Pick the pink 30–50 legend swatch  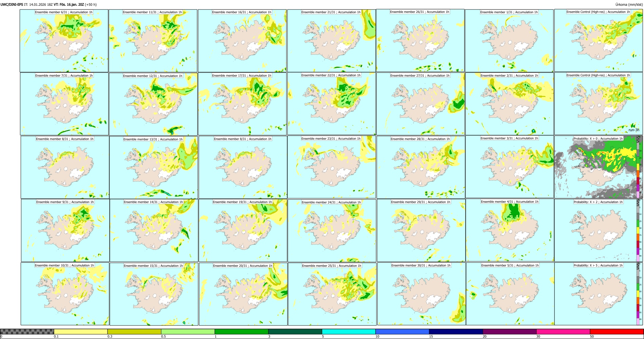pos(563,332)
